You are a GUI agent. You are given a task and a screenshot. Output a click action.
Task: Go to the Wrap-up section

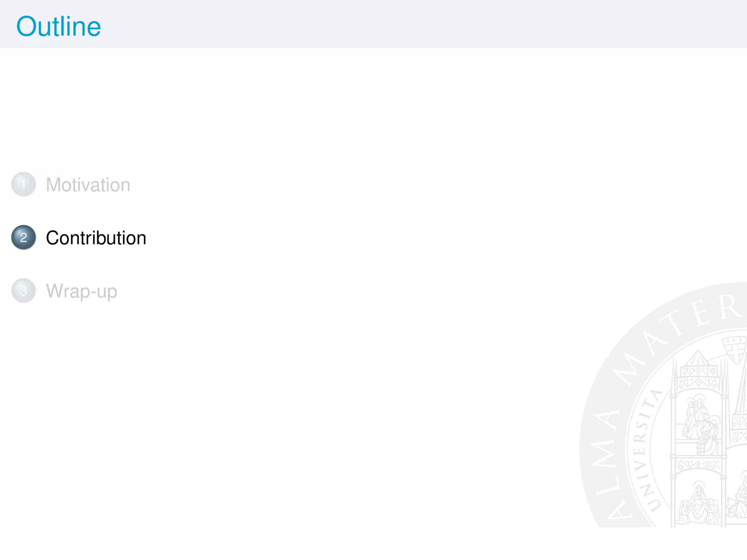(81, 291)
